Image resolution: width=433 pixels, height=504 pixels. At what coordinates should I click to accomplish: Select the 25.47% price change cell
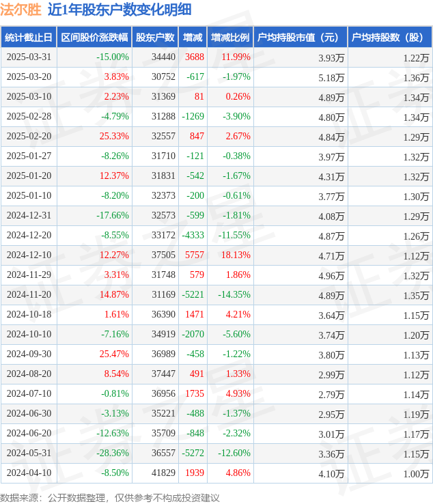click(114, 354)
